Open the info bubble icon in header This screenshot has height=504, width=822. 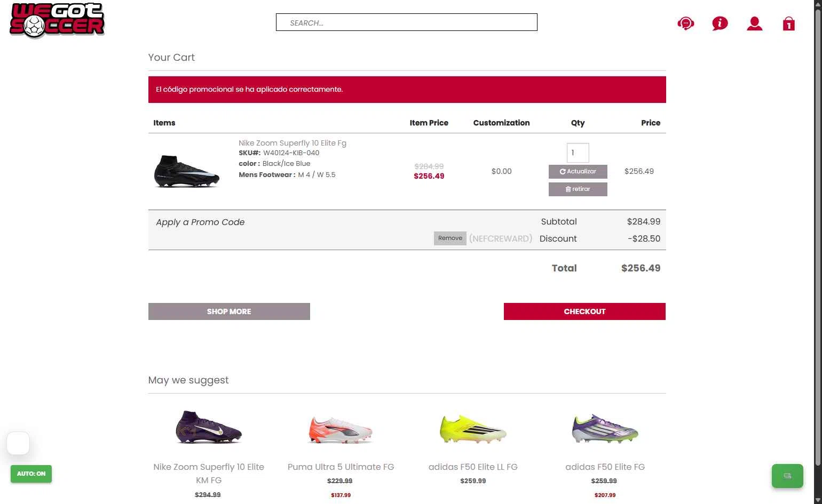pyautogui.click(x=720, y=23)
